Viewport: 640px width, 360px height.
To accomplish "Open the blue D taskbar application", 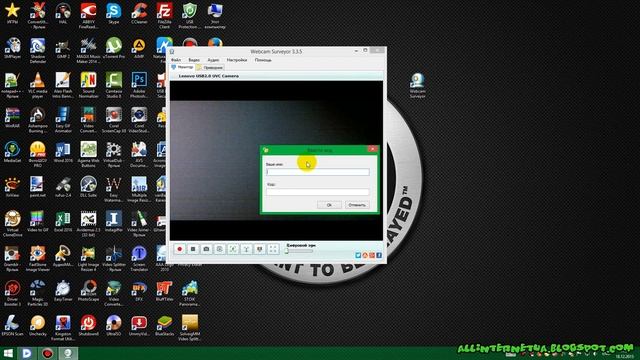I will point(27,353).
